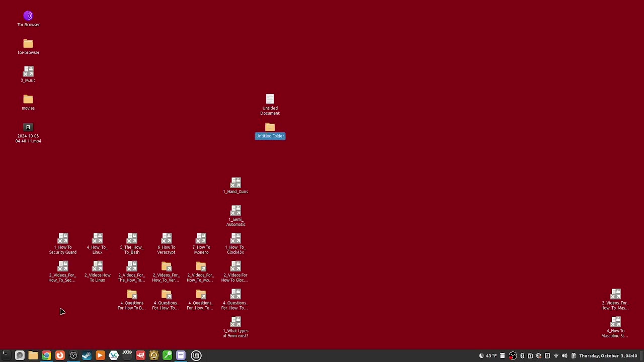Open the shield update manager tray icon
This screenshot has height=362, width=644.
click(x=538, y=356)
